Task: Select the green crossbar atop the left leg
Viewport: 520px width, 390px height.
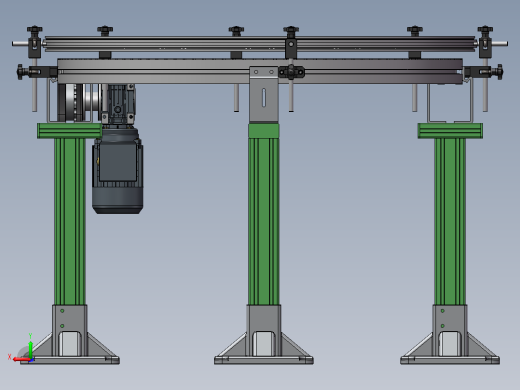Action: click(70, 131)
